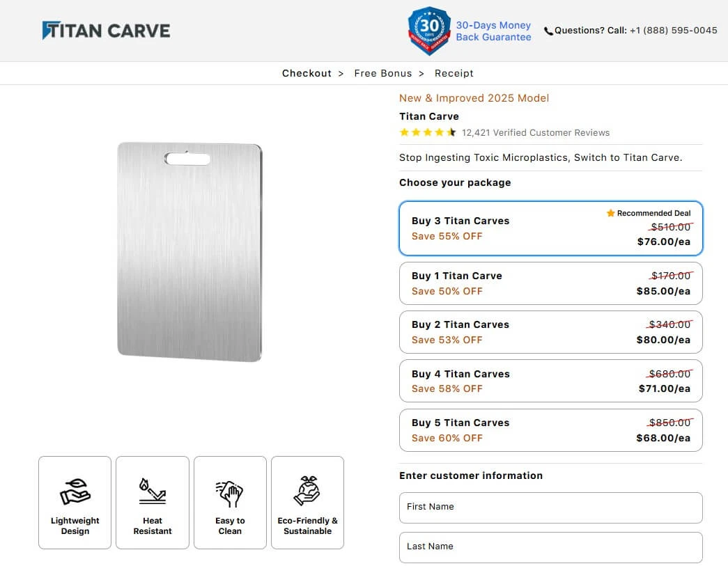Click the Eco-Friendly & Sustainable icon

click(x=307, y=491)
